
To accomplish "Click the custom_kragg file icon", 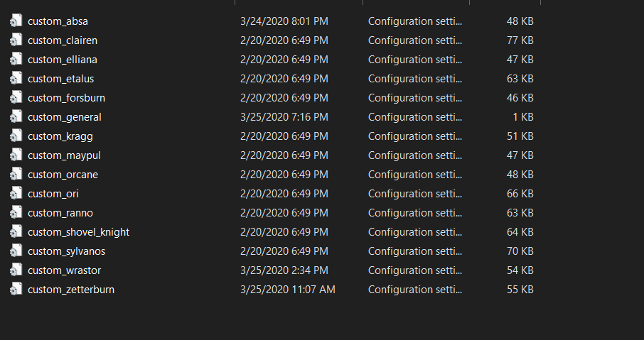I will tap(16, 136).
